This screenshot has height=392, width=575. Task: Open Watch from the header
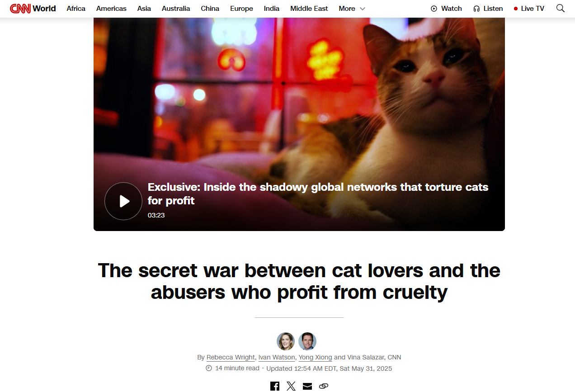[x=446, y=9]
